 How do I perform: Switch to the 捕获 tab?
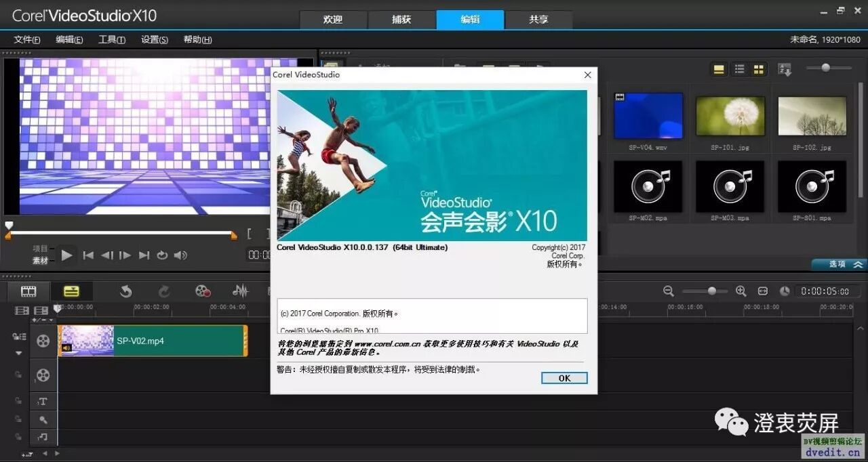point(401,20)
